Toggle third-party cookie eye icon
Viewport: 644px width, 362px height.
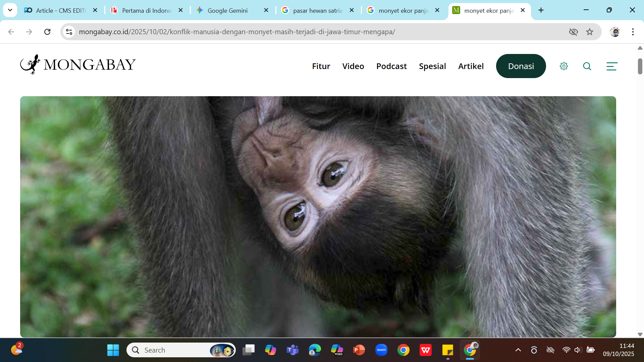(x=574, y=32)
